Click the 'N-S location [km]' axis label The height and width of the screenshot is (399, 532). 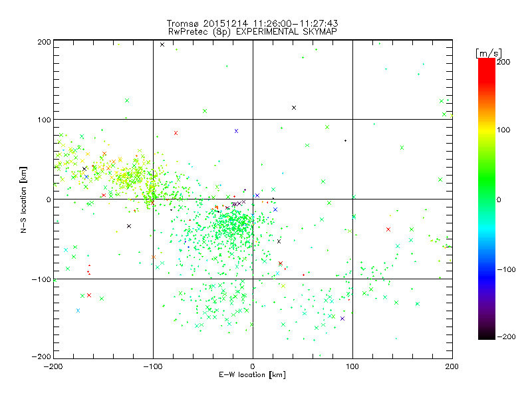(x=23, y=200)
